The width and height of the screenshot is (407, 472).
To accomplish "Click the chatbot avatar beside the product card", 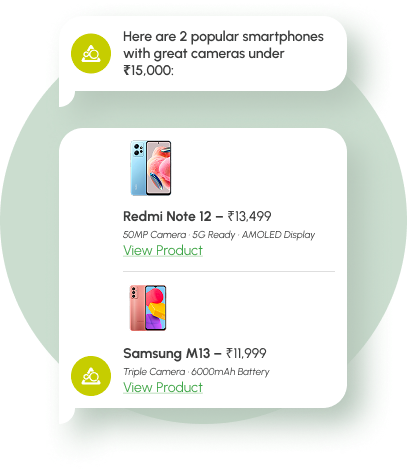I will coord(91,376).
